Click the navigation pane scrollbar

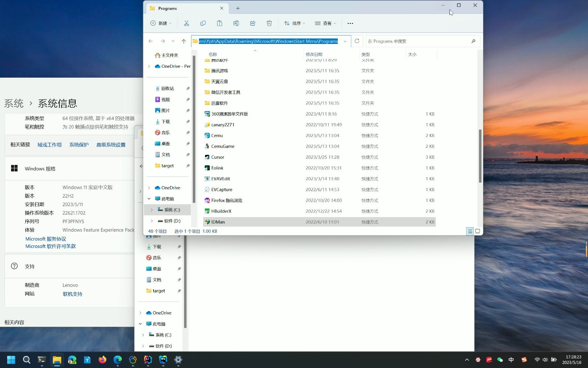coord(194,129)
